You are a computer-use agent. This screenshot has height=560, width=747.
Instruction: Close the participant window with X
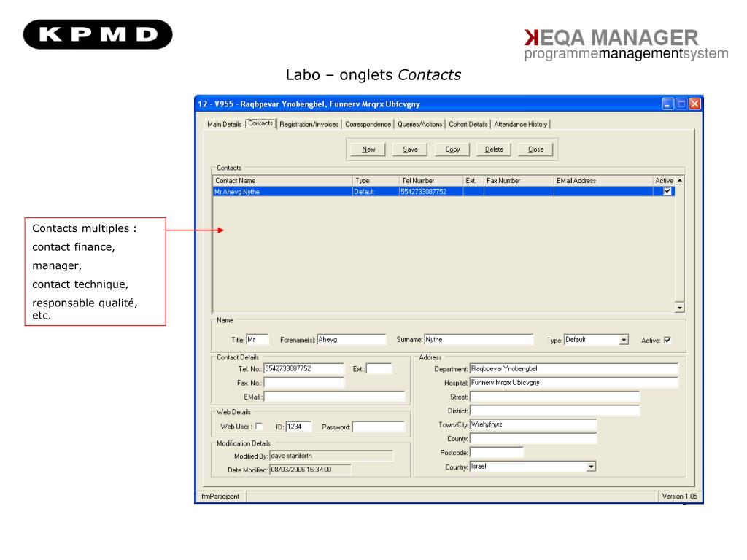click(x=694, y=104)
